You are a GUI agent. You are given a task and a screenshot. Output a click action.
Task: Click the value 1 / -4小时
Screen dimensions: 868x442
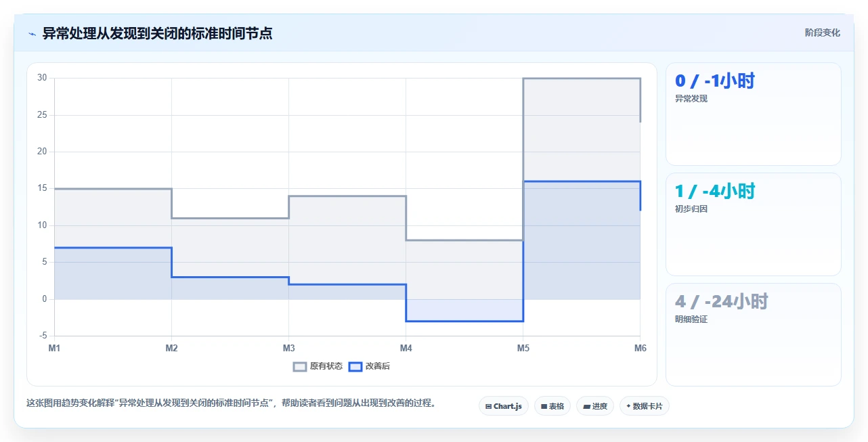[x=715, y=192]
